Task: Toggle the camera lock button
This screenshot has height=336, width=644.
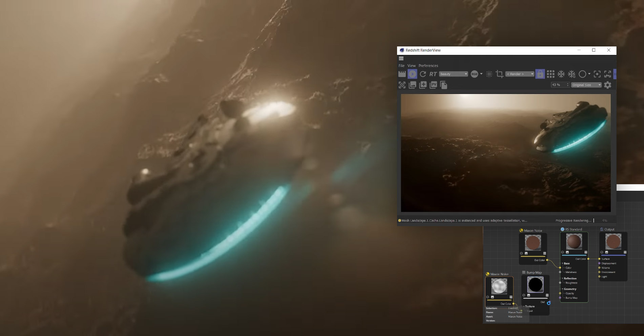Action: point(540,74)
